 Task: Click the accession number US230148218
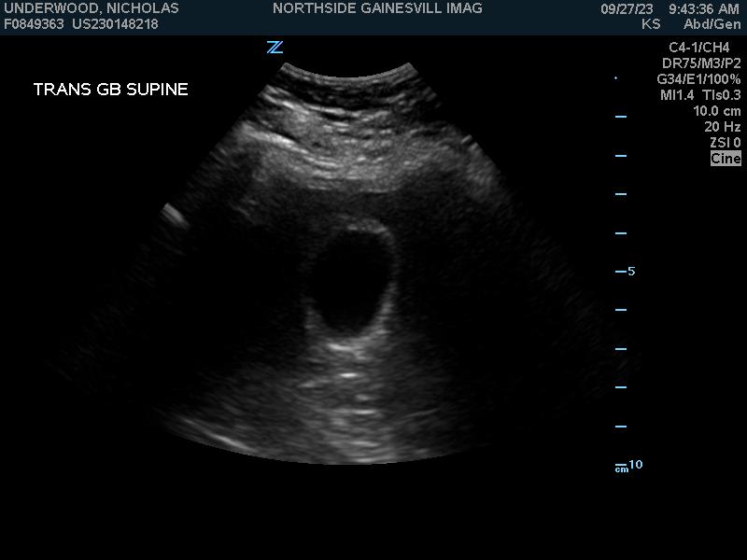point(115,24)
